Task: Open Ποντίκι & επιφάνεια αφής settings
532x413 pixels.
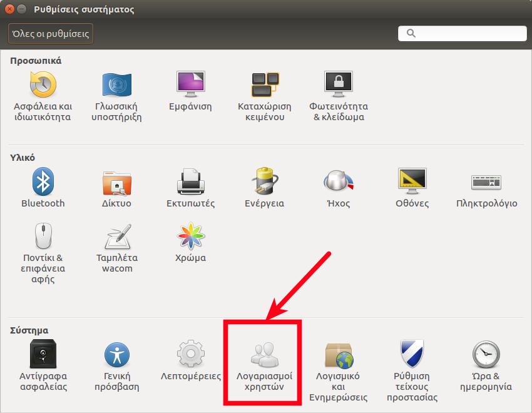Action: 43,253
